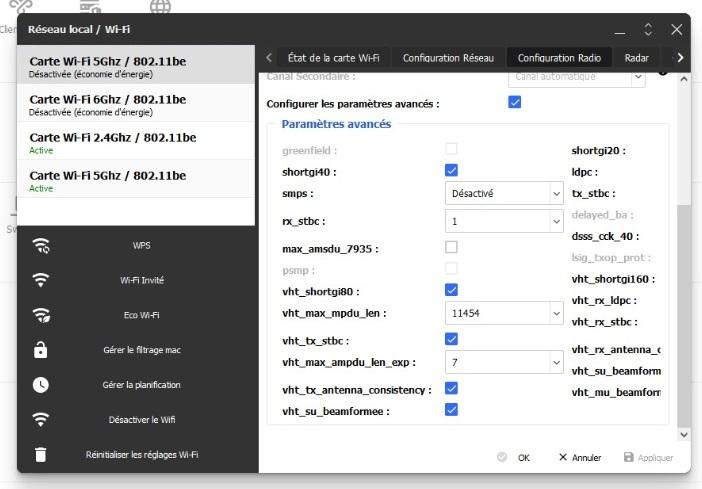Uncheck Configurer les paramètres avancés
Screen dimensions: 702x489
pyautogui.click(x=515, y=103)
